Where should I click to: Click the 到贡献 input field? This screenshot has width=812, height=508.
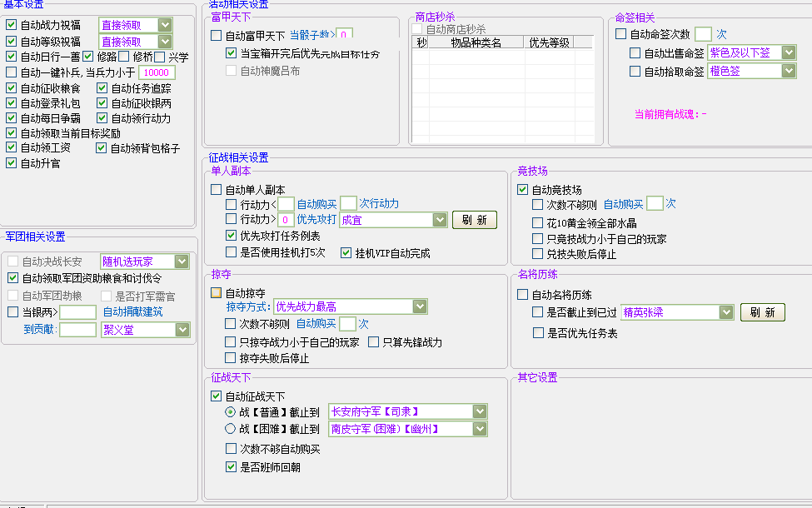pos(77,329)
